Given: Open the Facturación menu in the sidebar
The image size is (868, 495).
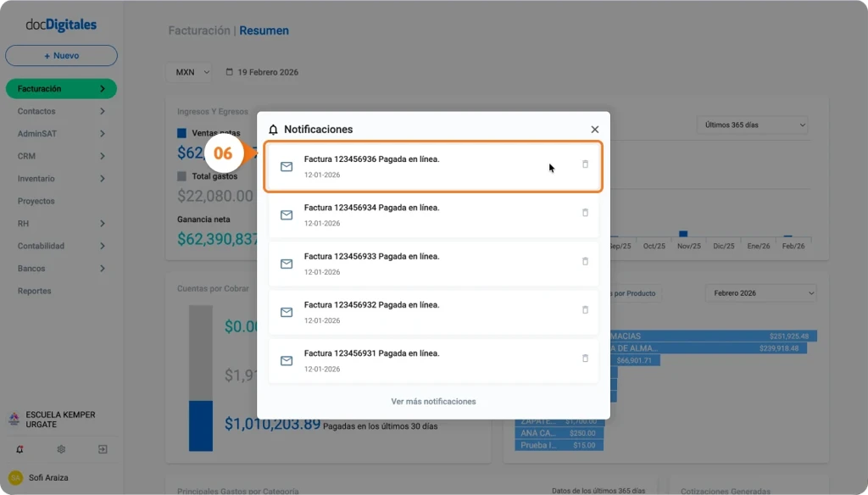Looking at the screenshot, I should tap(60, 88).
